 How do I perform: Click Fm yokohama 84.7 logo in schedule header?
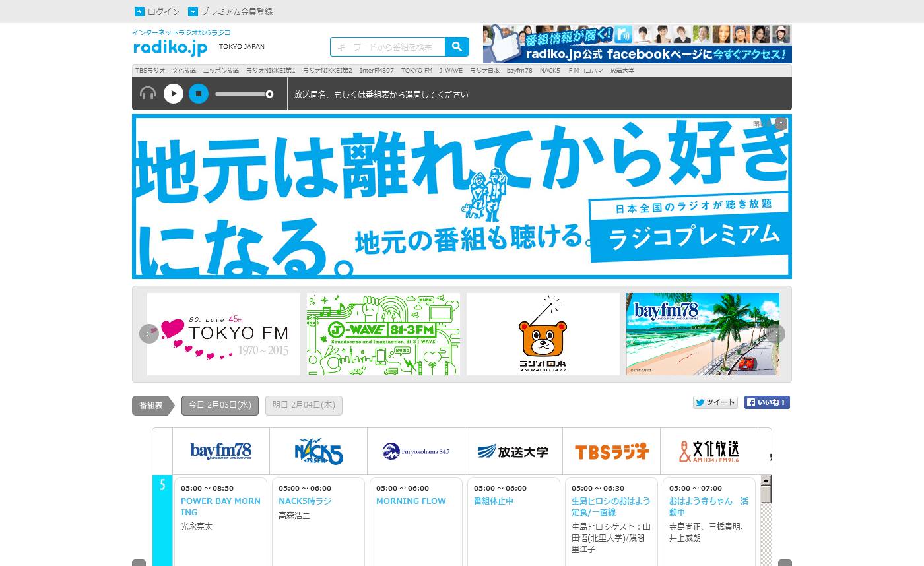click(x=416, y=451)
